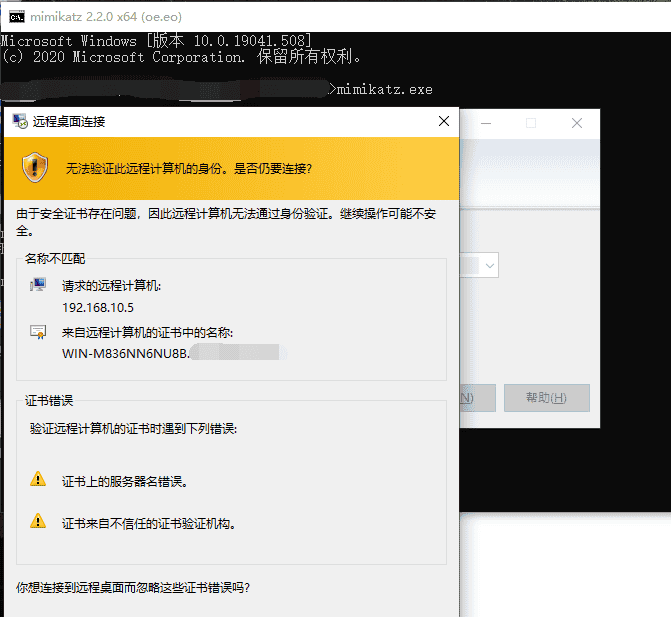Minimize the background Remote Desktop window

click(x=486, y=124)
